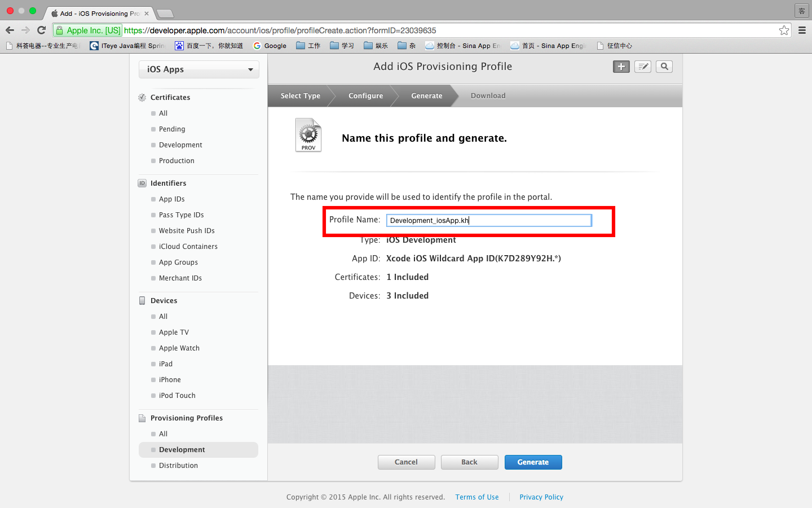The height and width of the screenshot is (508, 812).
Task: Open Website Push IDs
Action: (x=187, y=231)
